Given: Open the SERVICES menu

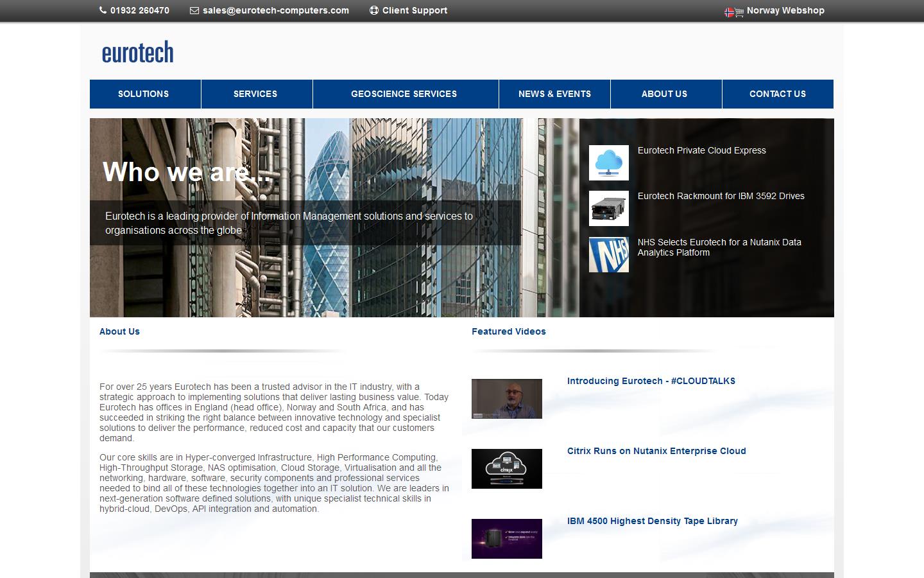Looking at the screenshot, I should tap(255, 94).
